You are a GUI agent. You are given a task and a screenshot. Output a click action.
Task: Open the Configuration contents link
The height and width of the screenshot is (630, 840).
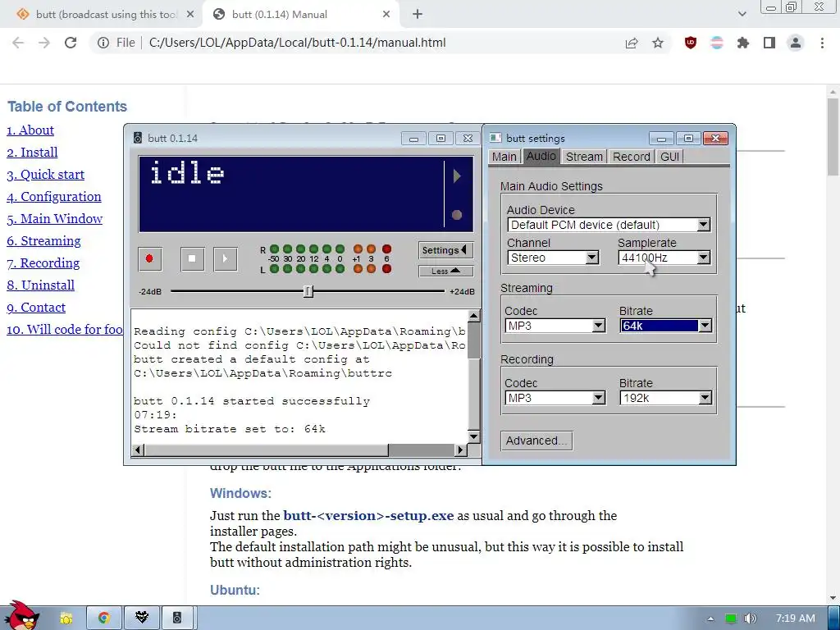[x=53, y=197]
